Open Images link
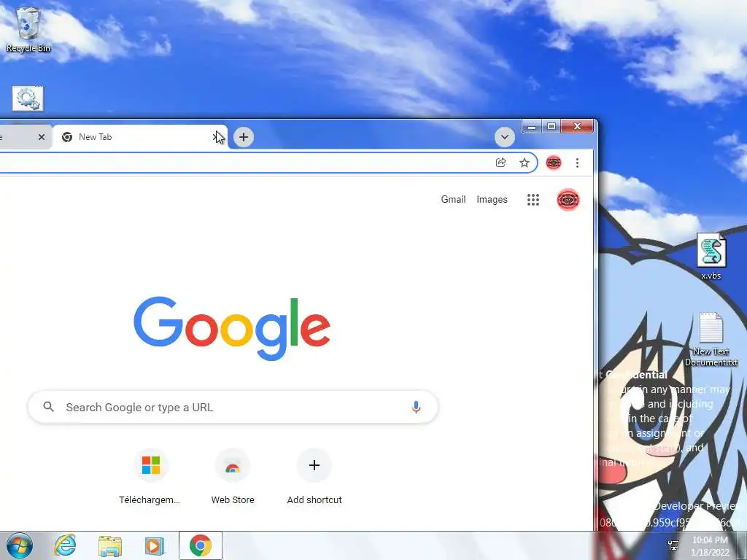This screenshot has width=747, height=560. tap(492, 200)
